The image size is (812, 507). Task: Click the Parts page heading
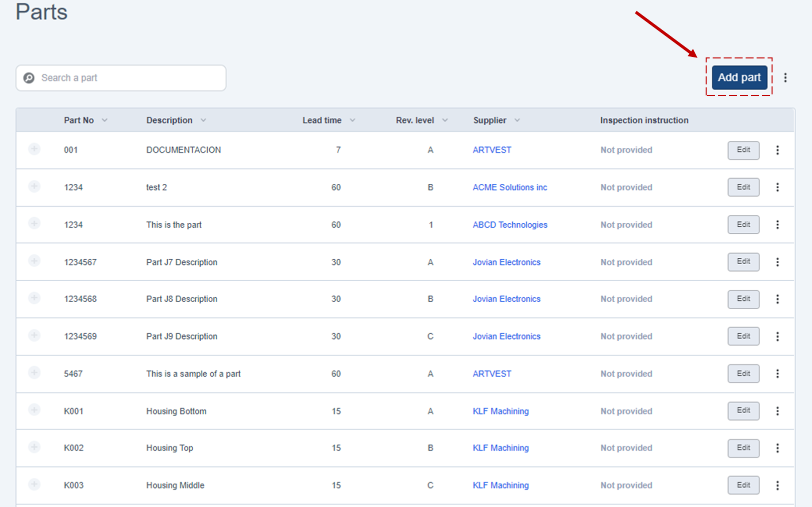point(41,11)
